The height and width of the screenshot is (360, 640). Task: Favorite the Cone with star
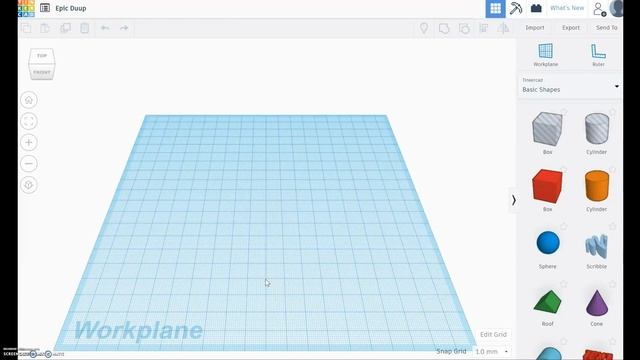coord(613,284)
